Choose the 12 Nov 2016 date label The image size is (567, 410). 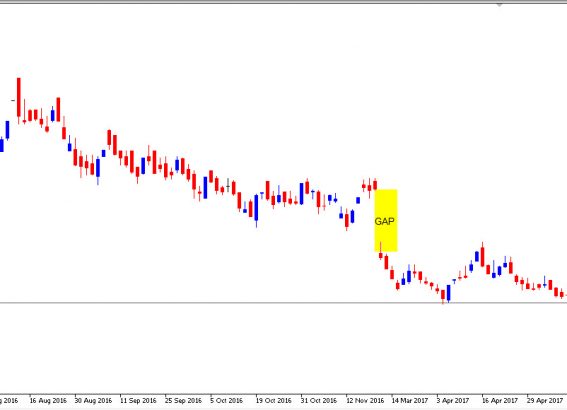365,401
